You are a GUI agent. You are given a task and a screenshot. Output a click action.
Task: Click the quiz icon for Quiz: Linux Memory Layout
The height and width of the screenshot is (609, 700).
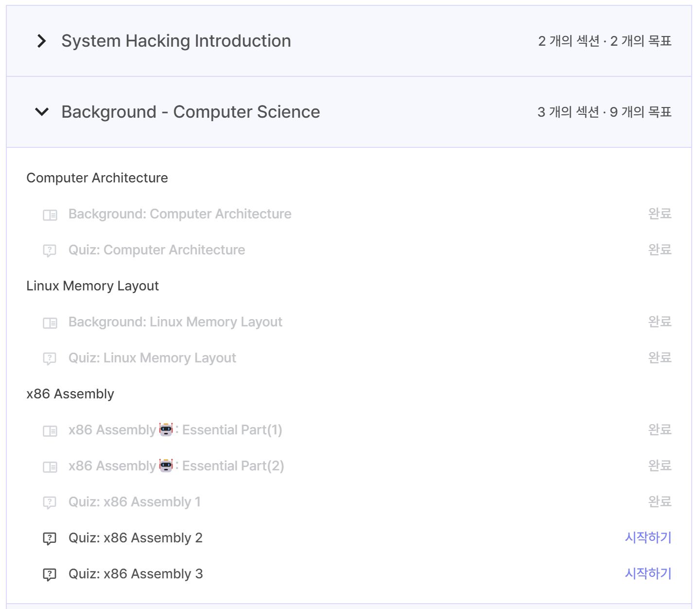pyautogui.click(x=50, y=358)
